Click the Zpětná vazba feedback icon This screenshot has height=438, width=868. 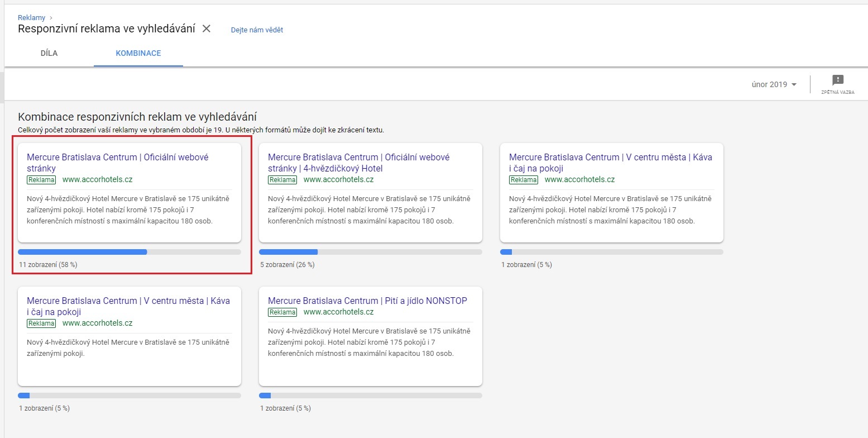[837, 84]
